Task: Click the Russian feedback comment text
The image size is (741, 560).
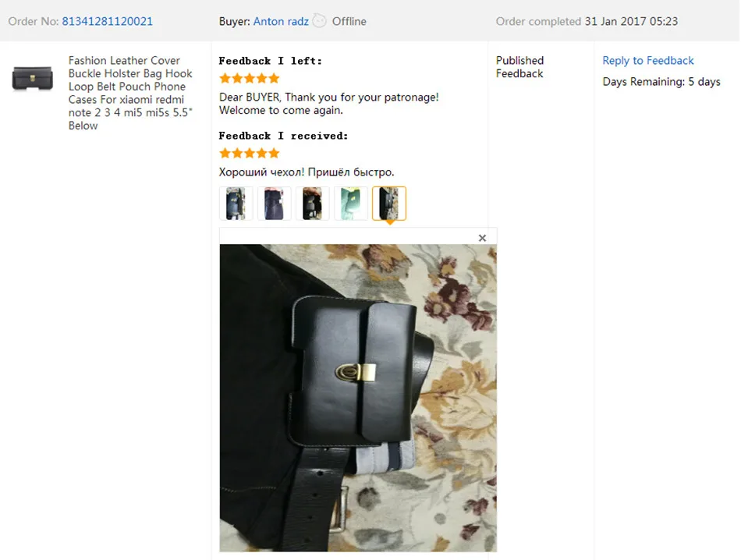Action: tap(307, 172)
